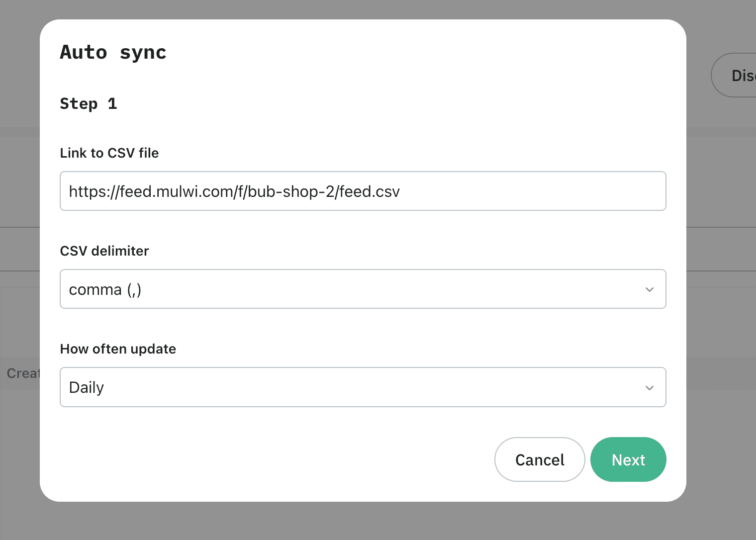Click the Auto sync dialog title

coord(113,52)
